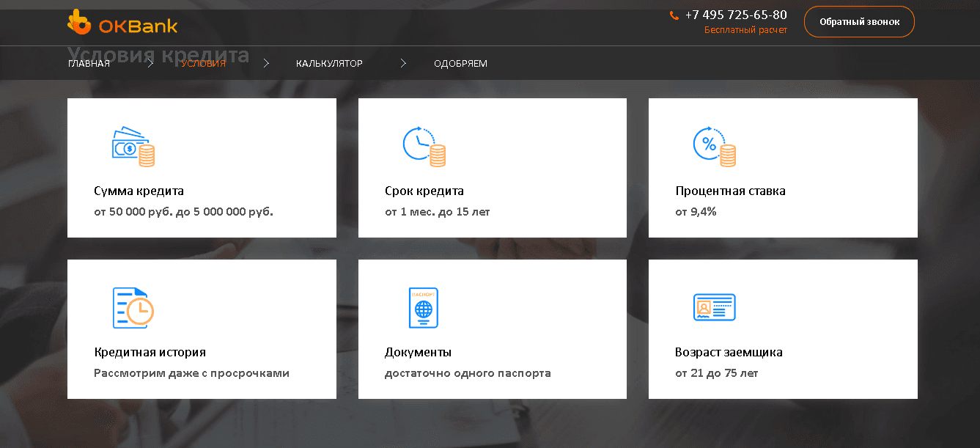980x448 pixels.
Task: Click the arrow between УСЛОВИЯ and КАЛЬКУЛЯТОР
Action: 266,63
